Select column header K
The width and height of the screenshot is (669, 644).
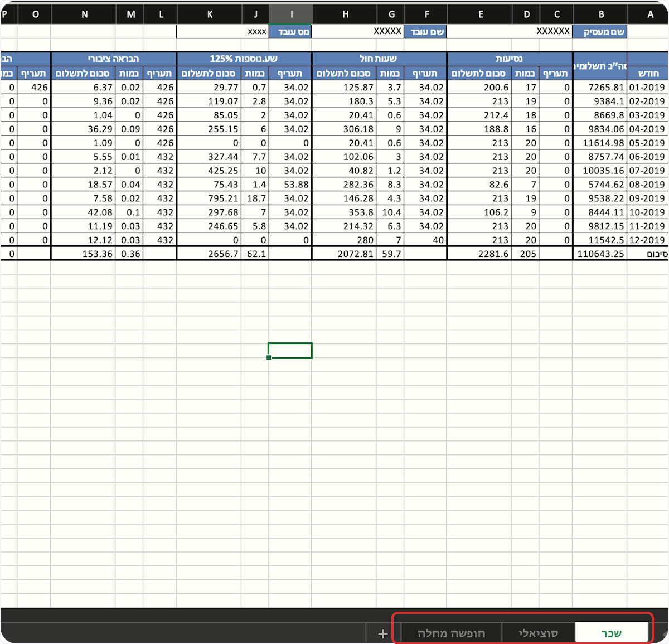210,14
